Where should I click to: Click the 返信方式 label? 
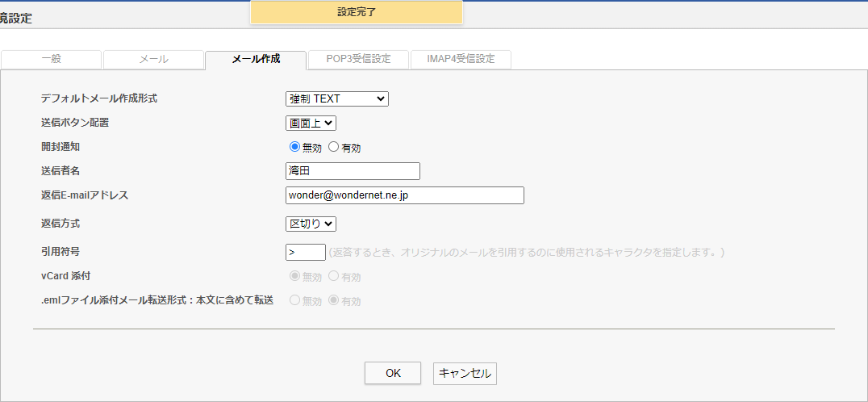click(61, 224)
